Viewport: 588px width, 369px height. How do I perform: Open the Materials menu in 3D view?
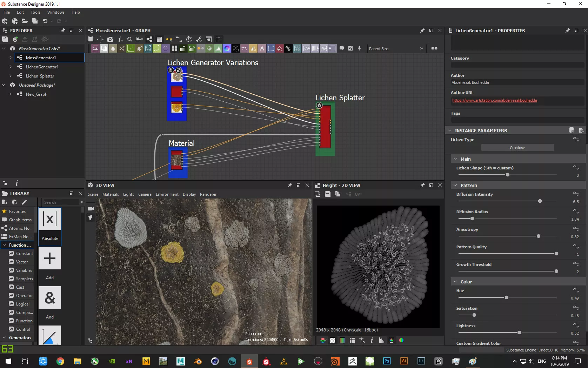pyautogui.click(x=111, y=194)
